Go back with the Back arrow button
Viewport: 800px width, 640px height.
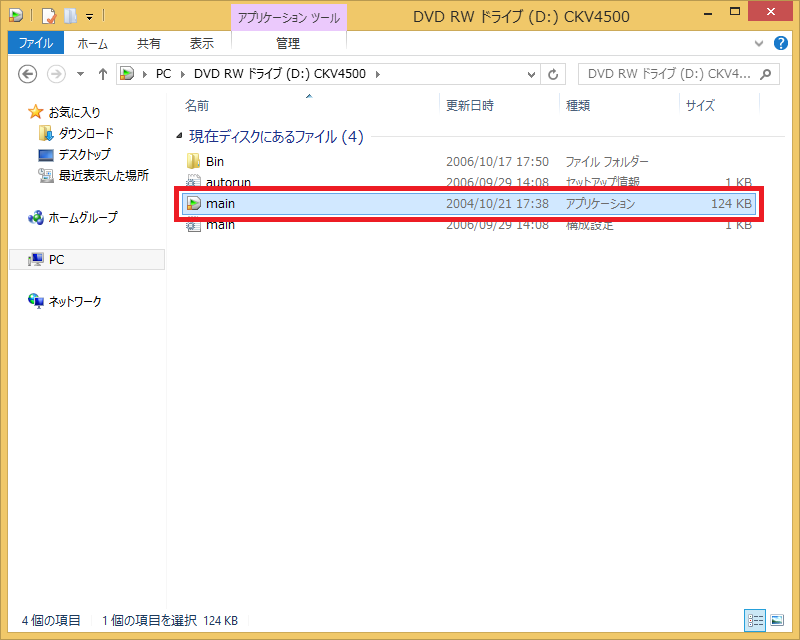[28, 74]
